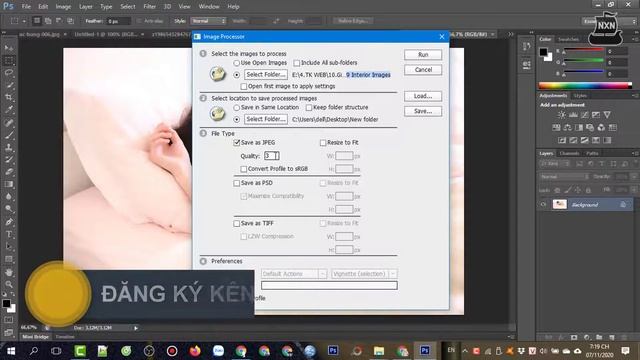Open the status bar info arrow

click(136, 328)
